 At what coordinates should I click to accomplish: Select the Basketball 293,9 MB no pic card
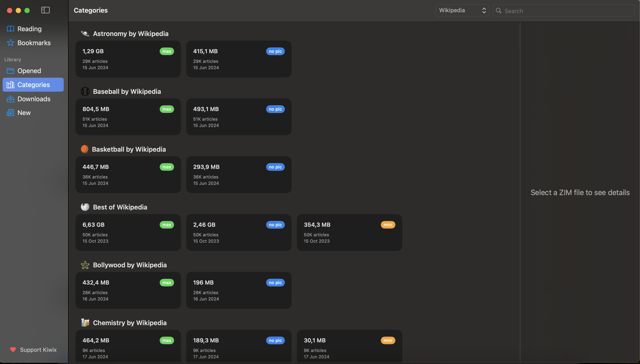pos(239,175)
